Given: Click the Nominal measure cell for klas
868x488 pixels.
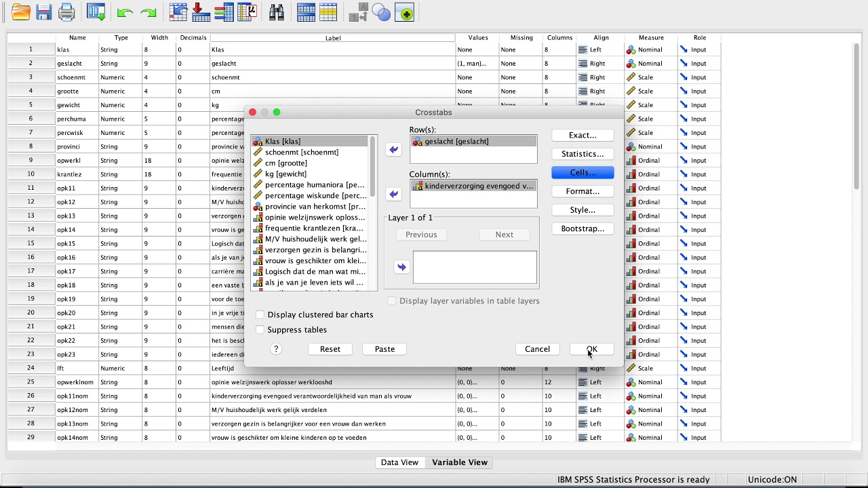Looking at the screenshot, I should pyautogui.click(x=651, y=49).
